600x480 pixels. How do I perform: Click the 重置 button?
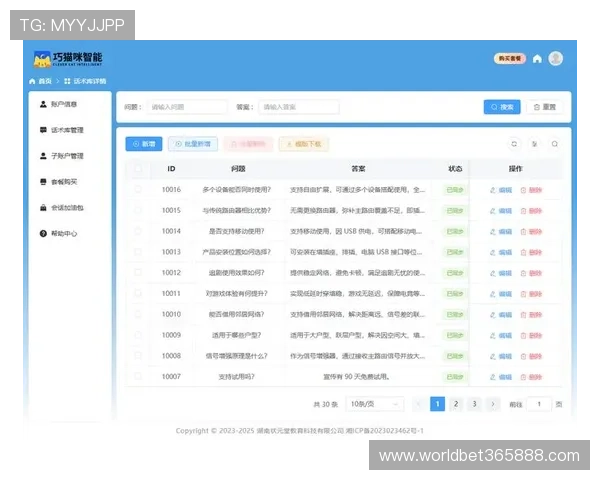(545, 107)
